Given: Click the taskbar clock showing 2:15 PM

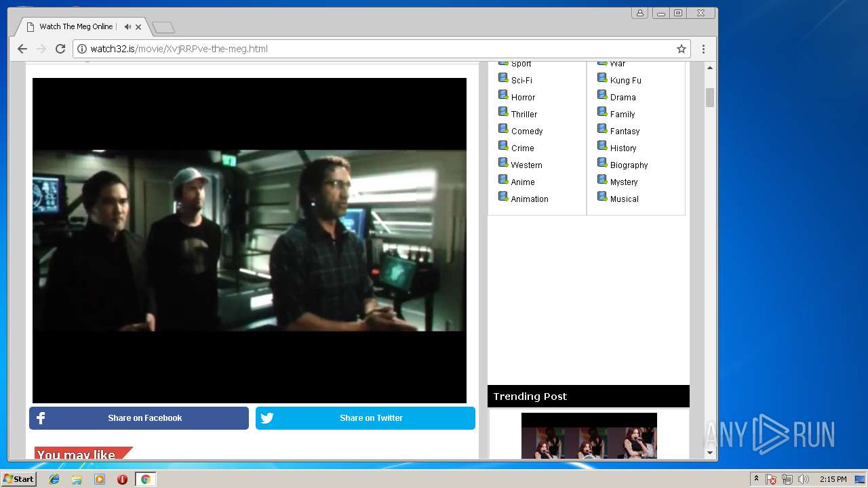Looking at the screenshot, I should (x=833, y=479).
